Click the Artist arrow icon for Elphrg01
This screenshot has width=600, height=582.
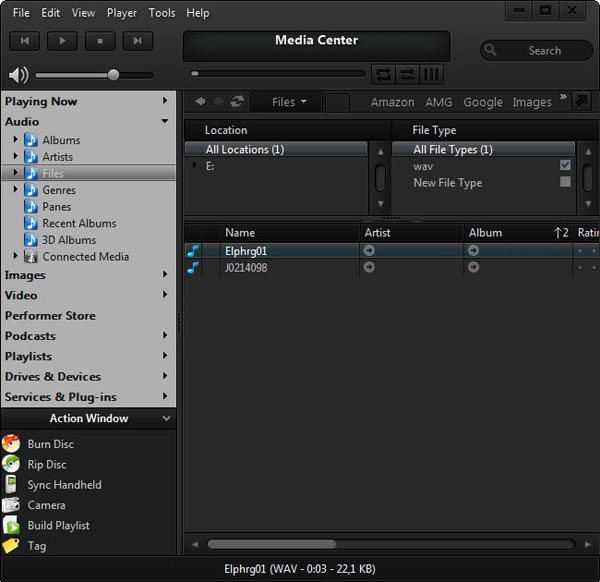(x=369, y=251)
